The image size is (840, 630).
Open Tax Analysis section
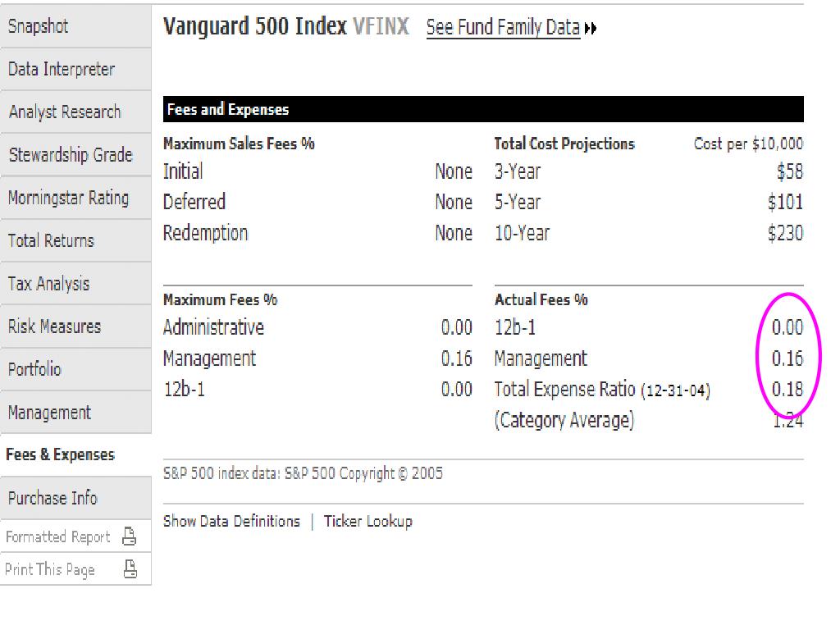pos(48,284)
